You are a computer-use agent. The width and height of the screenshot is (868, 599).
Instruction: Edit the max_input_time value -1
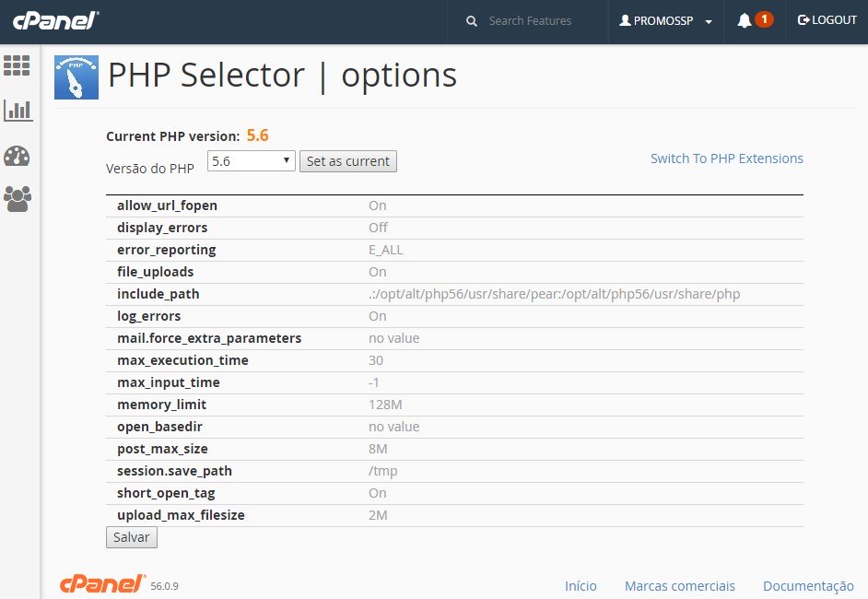tap(374, 382)
